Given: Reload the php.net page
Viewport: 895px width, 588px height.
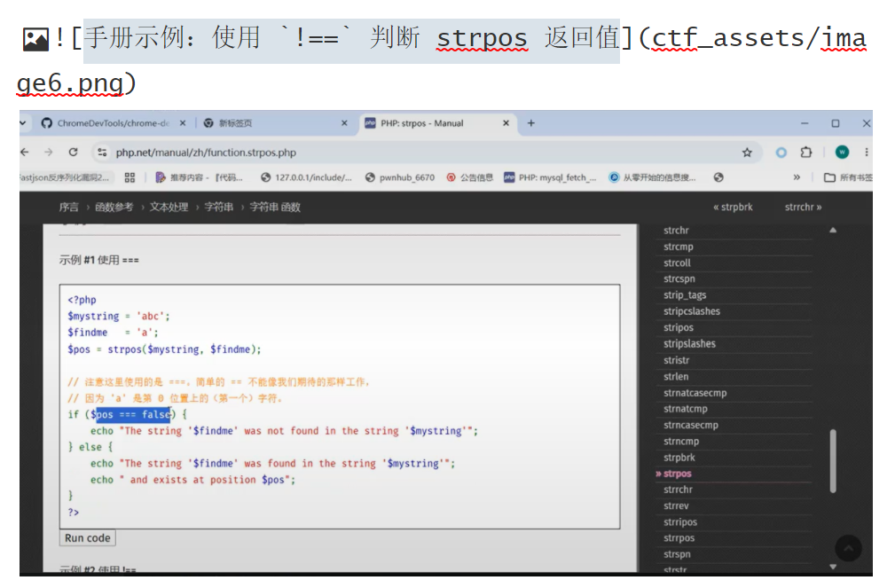Looking at the screenshot, I should pyautogui.click(x=73, y=152).
